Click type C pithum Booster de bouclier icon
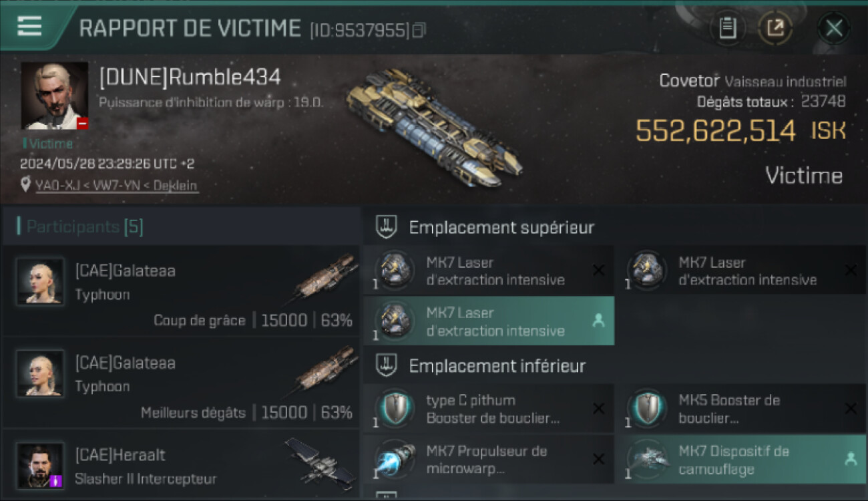This screenshot has height=501, width=868. point(394,408)
